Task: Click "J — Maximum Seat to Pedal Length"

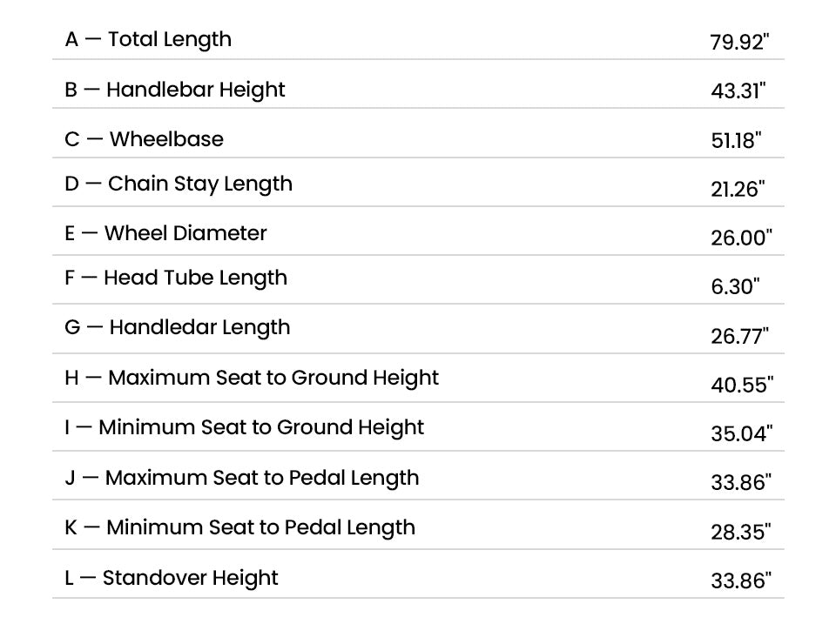Action: pos(241,478)
